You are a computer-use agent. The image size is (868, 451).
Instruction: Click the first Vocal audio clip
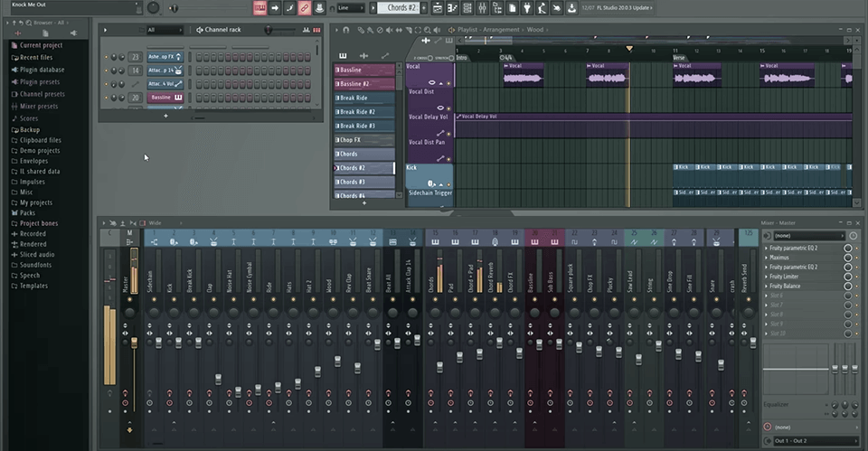523,74
